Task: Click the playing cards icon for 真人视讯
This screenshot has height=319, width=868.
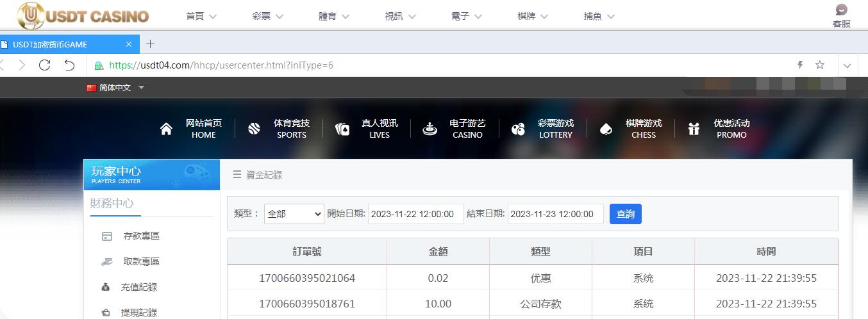Action: [x=342, y=129]
